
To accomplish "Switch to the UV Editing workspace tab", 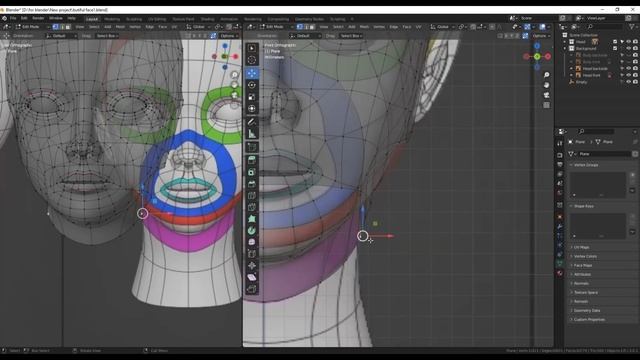I will [x=157, y=19].
